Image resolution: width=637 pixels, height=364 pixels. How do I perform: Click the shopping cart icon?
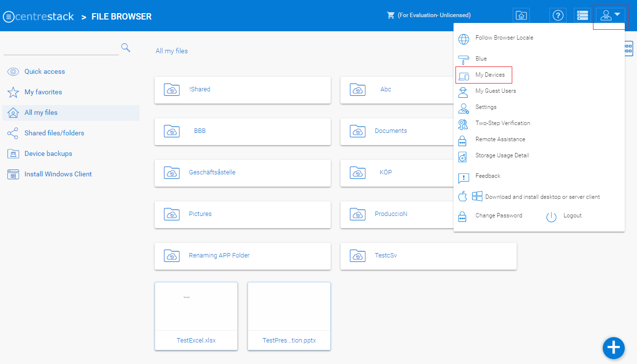tap(390, 15)
